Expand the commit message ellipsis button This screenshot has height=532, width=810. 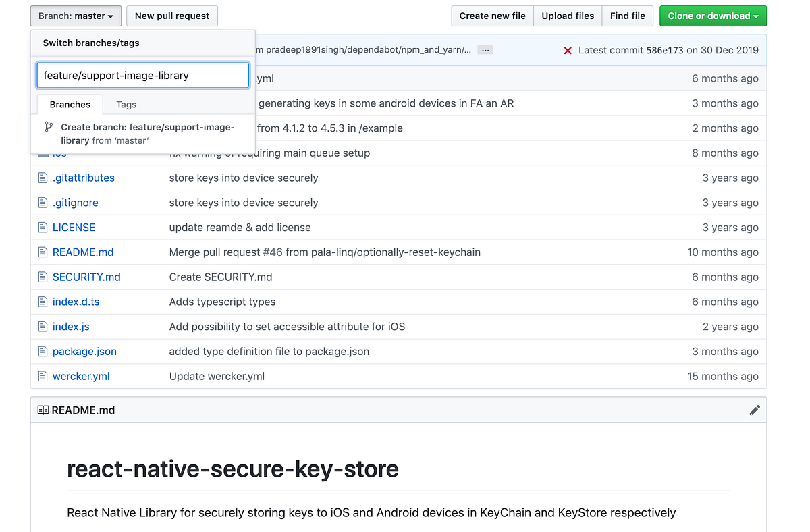tap(485, 50)
